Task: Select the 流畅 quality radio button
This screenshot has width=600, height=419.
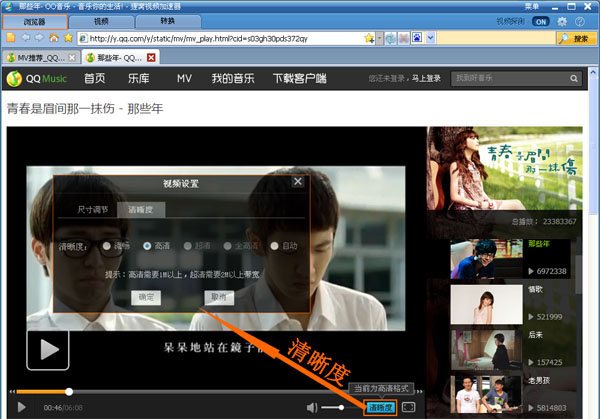Action: 107,246
